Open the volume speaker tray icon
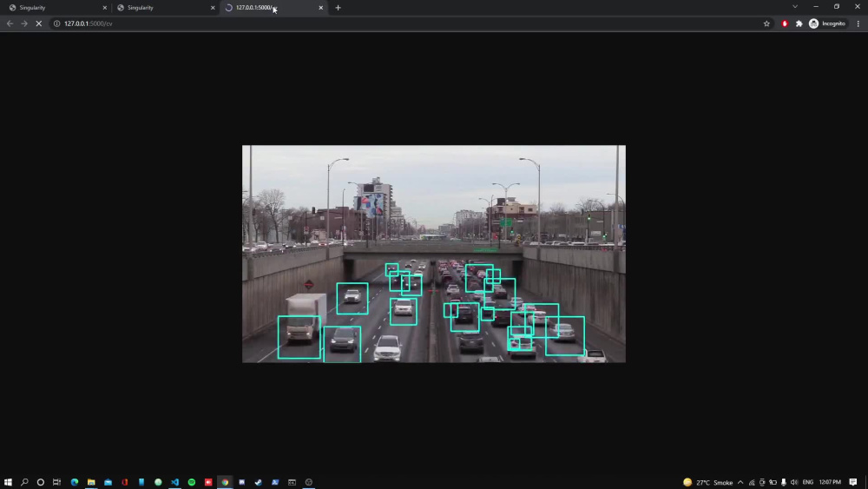This screenshot has width=868, height=489. tap(794, 482)
